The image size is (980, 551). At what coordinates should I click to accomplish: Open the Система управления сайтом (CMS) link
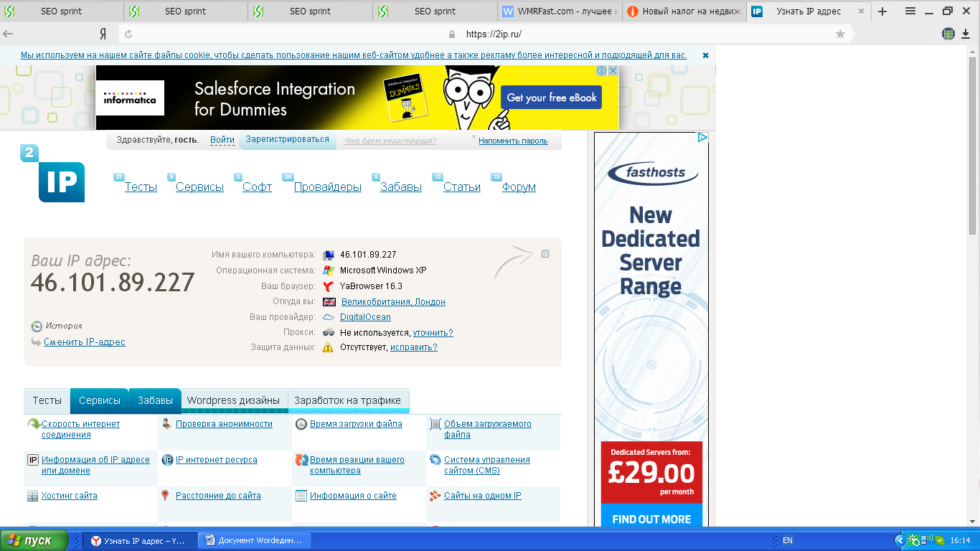point(487,465)
